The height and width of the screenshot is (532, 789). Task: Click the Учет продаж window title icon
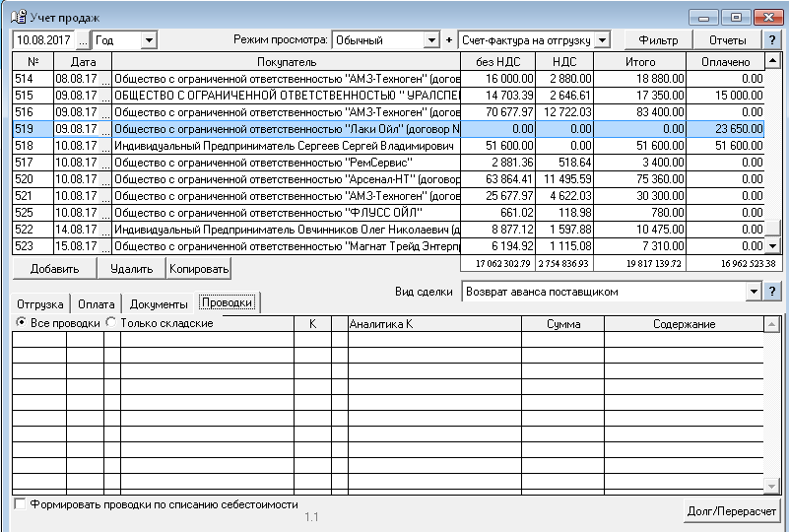coord(17,17)
